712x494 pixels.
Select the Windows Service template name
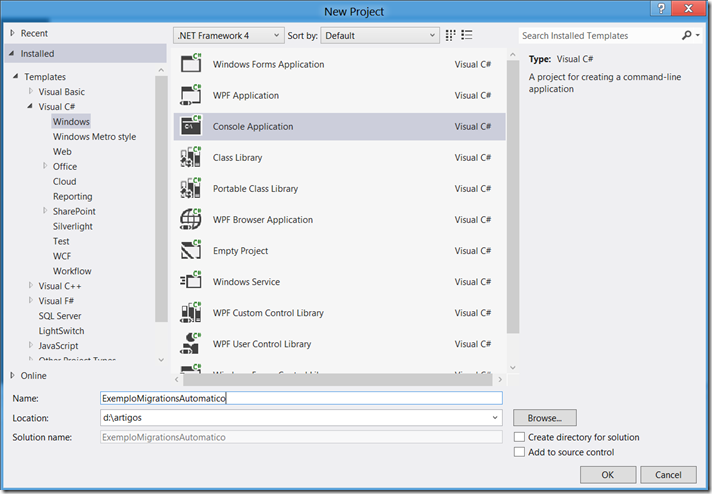247,282
